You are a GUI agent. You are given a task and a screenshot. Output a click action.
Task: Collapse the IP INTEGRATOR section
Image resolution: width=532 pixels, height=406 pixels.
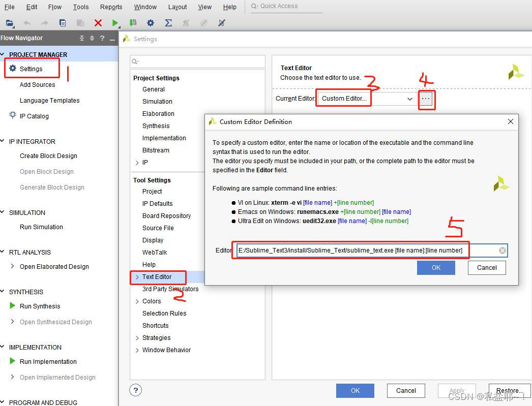(3, 141)
